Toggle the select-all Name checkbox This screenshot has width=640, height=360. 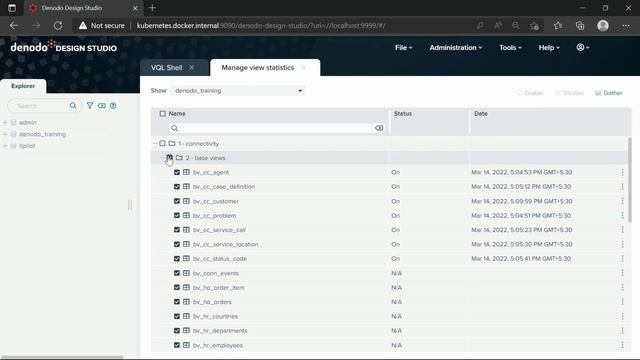pos(162,113)
